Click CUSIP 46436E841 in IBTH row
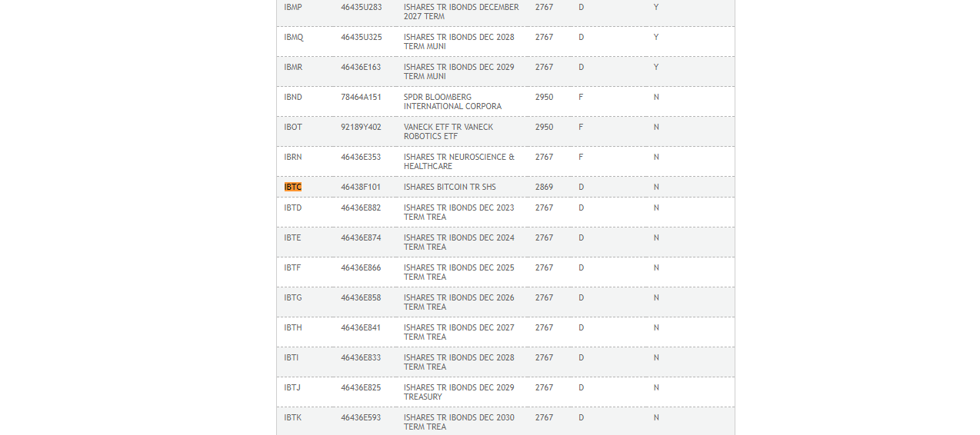 coord(361,327)
